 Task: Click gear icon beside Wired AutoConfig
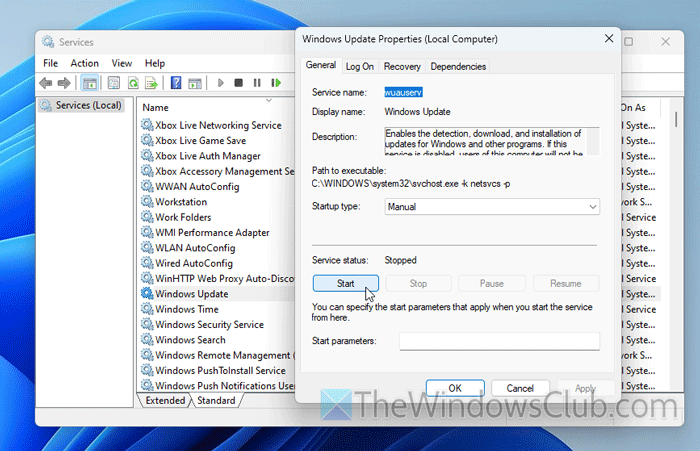click(147, 263)
